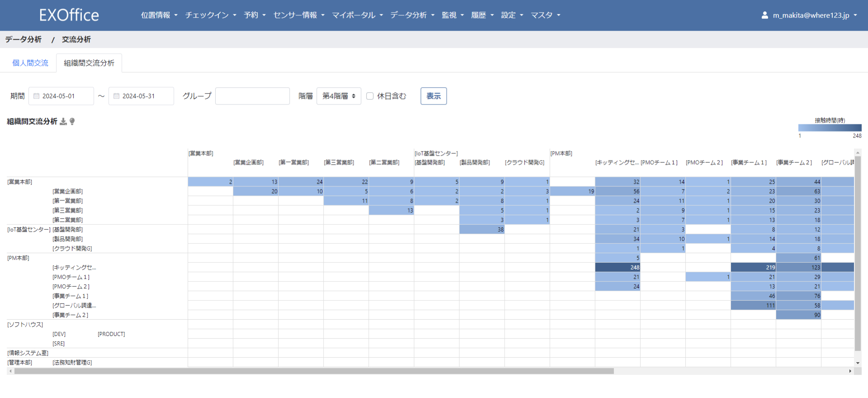The height and width of the screenshot is (398, 868).
Task: Click the darkest cell showing 248
Action: coord(618,268)
